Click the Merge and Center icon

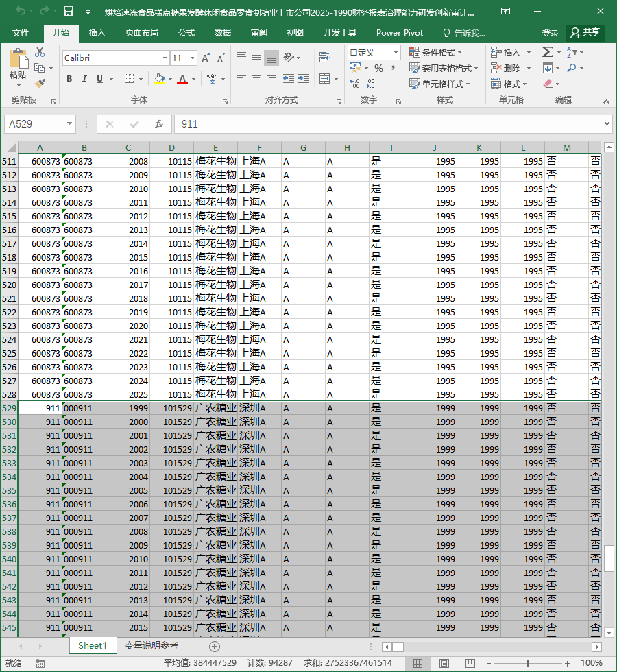pyautogui.click(x=325, y=79)
